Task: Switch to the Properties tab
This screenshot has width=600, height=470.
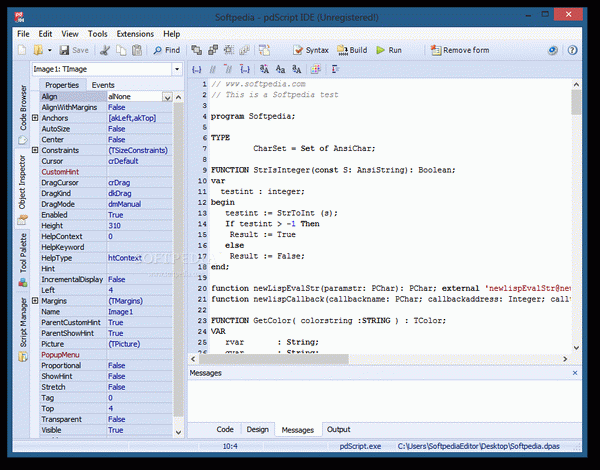Action: point(62,85)
